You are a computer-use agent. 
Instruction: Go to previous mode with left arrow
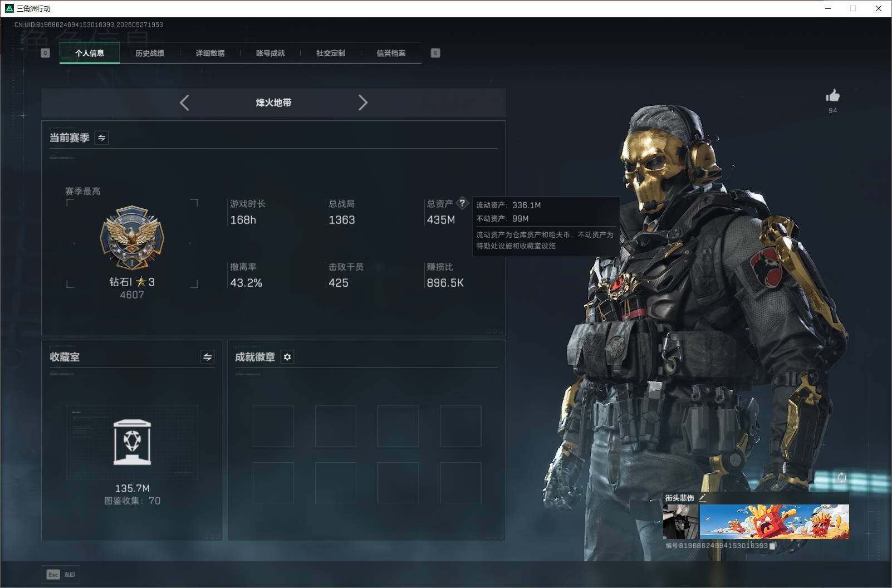pos(184,102)
